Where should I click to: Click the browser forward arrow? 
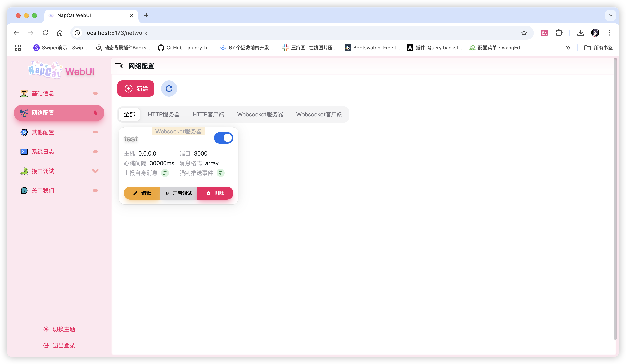pyautogui.click(x=31, y=33)
